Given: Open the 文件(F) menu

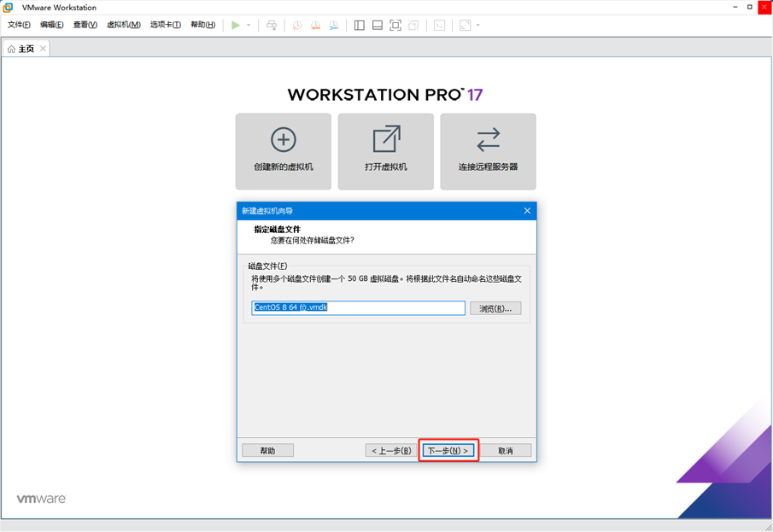Looking at the screenshot, I should pyautogui.click(x=19, y=25).
